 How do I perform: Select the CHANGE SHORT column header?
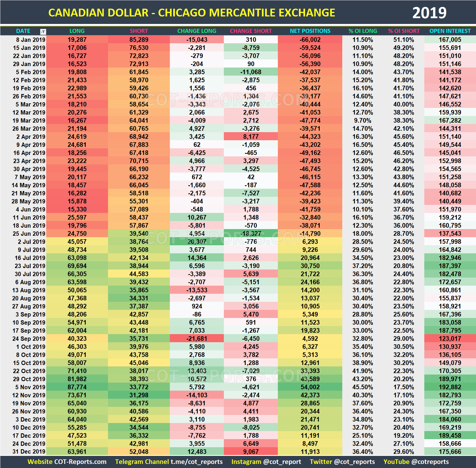point(251,31)
